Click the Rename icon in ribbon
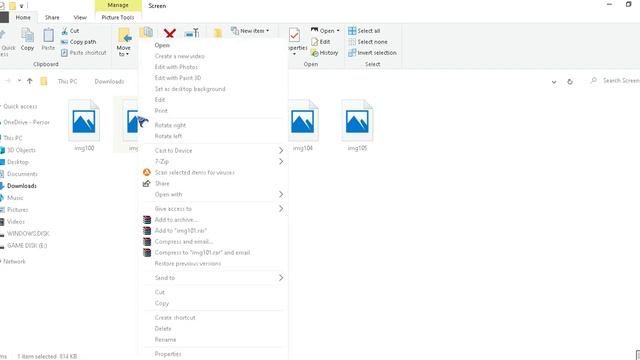The height and width of the screenshot is (360, 640). pos(191,33)
